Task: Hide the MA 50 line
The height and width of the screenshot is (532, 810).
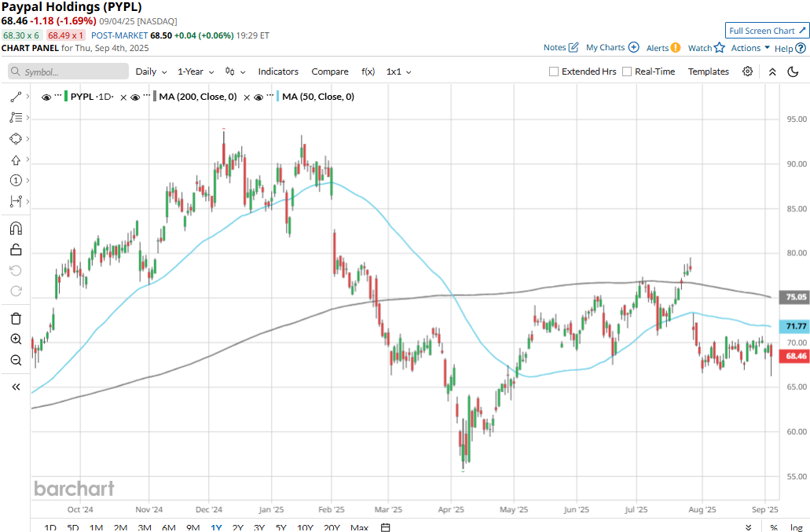Action: [258, 97]
